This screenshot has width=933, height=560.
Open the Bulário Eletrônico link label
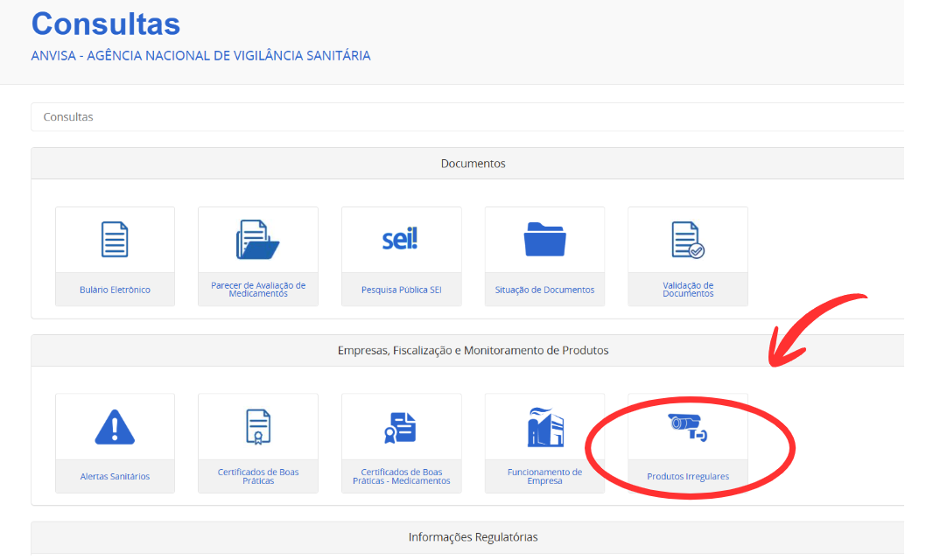(115, 290)
